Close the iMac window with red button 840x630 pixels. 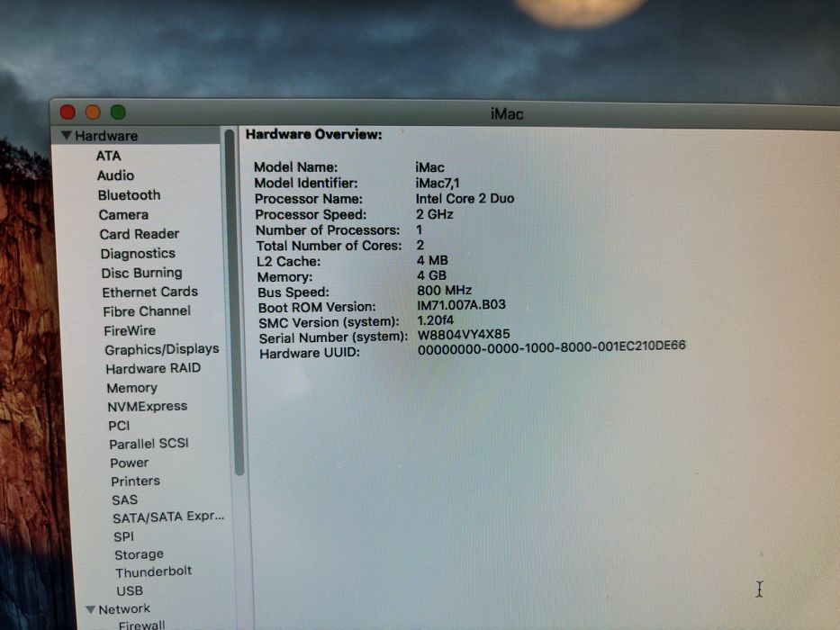click(68, 112)
